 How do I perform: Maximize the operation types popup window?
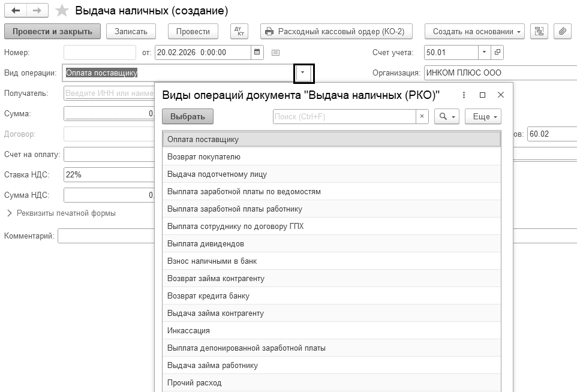click(x=482, y=95)
